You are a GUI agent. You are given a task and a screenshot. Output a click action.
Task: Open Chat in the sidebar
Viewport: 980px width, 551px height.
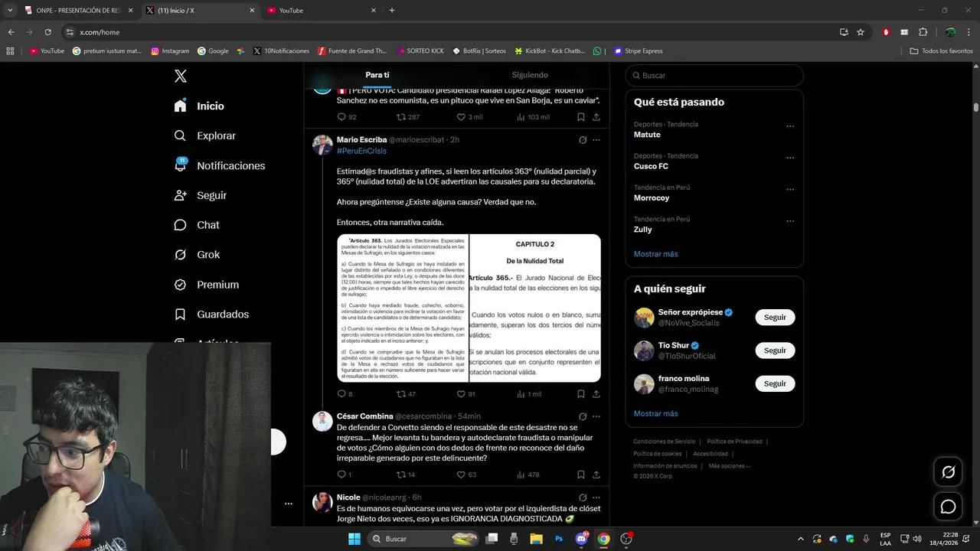click(196, 225)
